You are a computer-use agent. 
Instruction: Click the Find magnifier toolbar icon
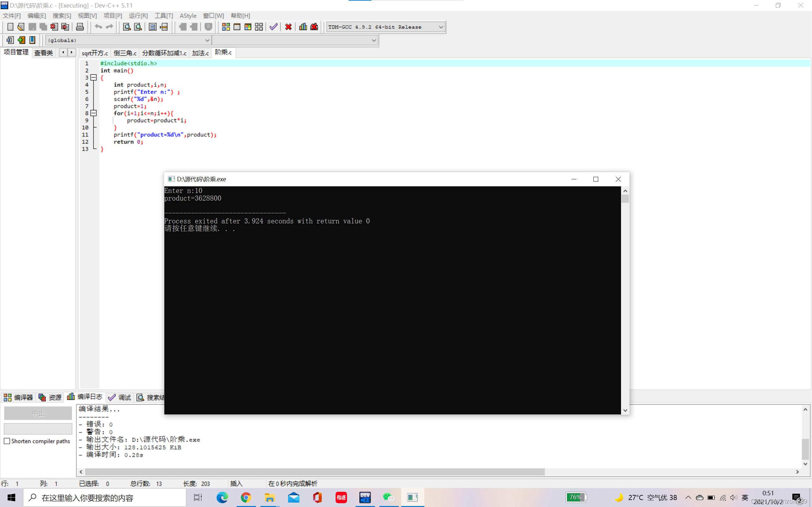click(127, 27)
